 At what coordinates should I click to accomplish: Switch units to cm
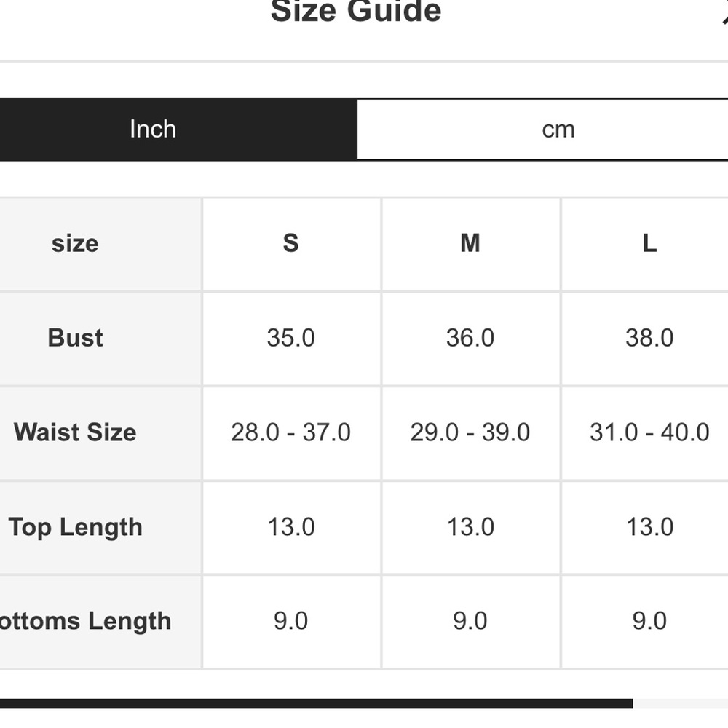[542, 130]
